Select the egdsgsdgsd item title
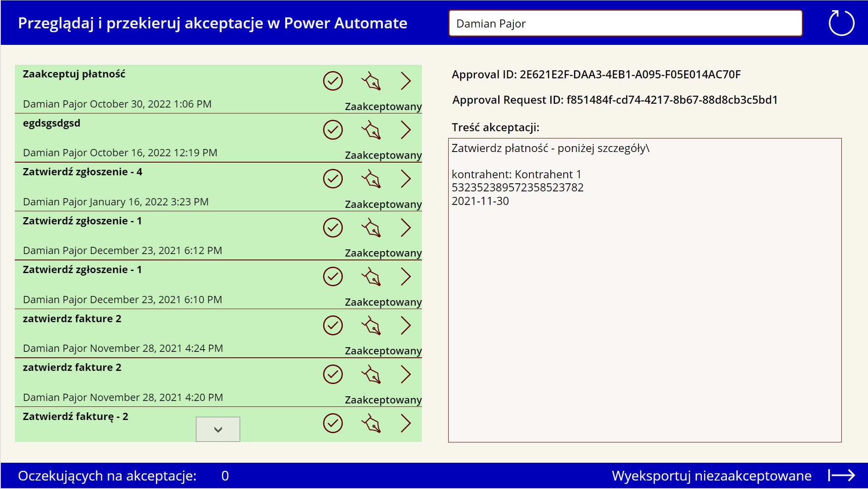Screen dimensions: 868x489 (52, 123)
